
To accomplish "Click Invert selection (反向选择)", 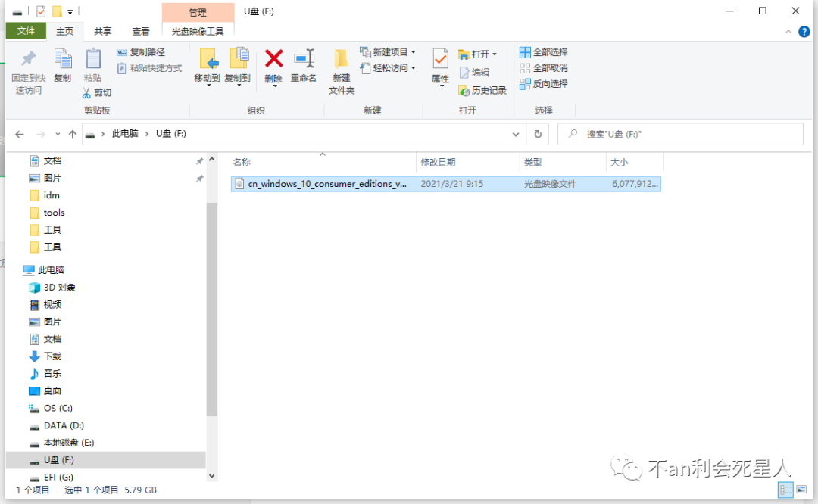I will tap(544, 84).
